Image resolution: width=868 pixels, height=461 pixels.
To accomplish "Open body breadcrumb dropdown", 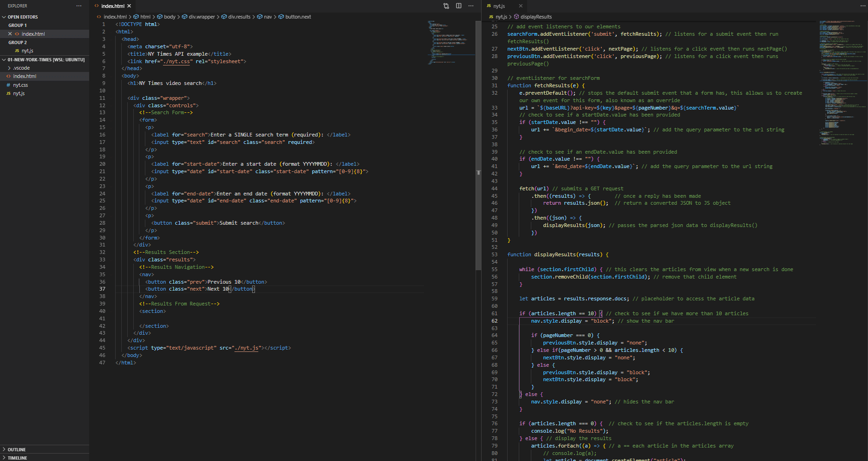I will (170, 17).
